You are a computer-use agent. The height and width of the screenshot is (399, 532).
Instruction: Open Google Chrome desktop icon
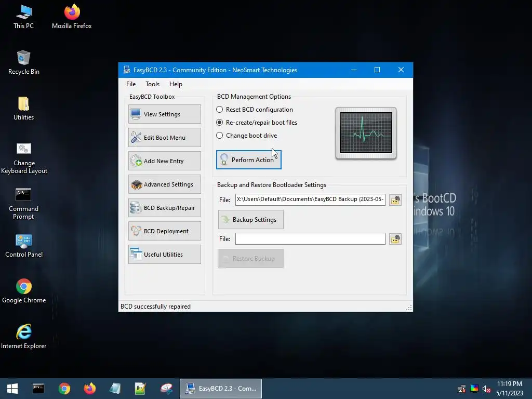coord(24,291)
